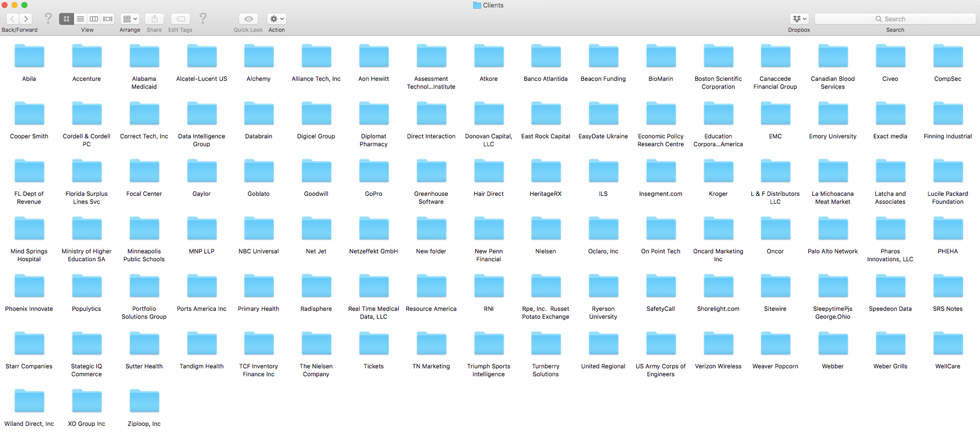Select the XO Group Inc folder
The image size is (980, 433).
tap(87, 401)
